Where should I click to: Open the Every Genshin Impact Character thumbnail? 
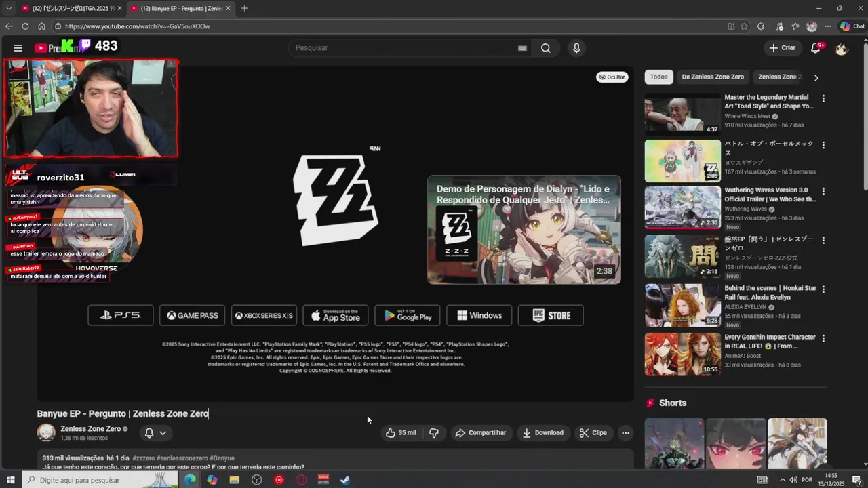682,354
